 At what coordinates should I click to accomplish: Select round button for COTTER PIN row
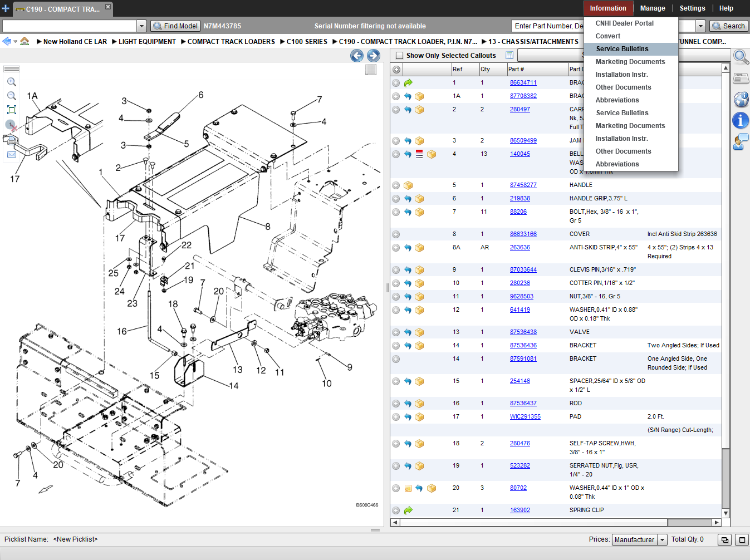coord(396,283)
